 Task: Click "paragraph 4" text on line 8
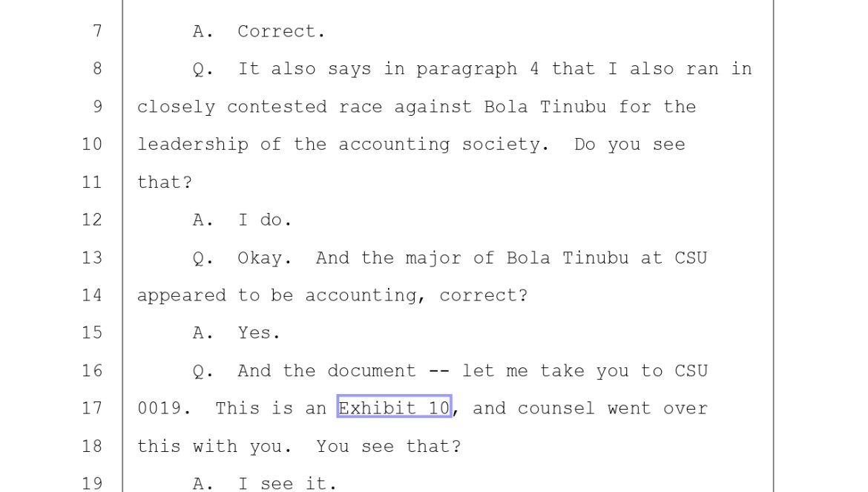click(x=477, y=69)
